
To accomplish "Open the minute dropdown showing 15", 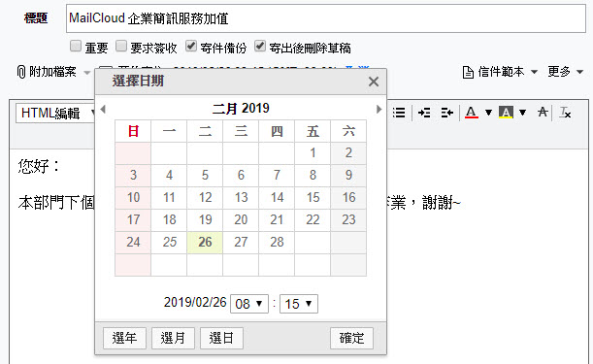I will 299,304.
